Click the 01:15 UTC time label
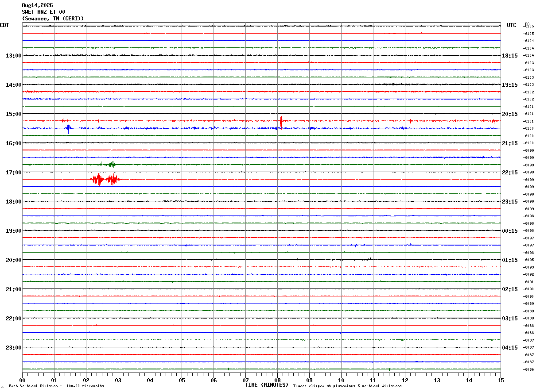 tap(510, 260)
